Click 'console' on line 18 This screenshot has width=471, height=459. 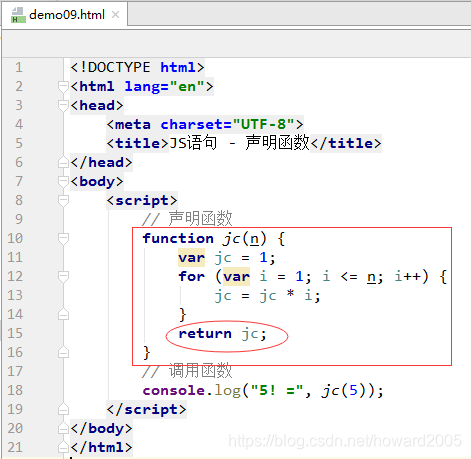[x=174, y=391]
